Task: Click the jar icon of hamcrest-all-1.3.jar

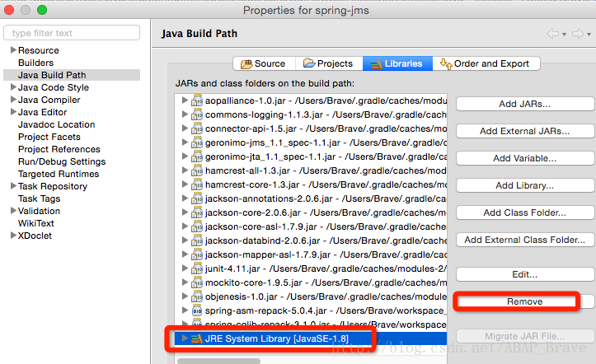Action: coord(196,170)
